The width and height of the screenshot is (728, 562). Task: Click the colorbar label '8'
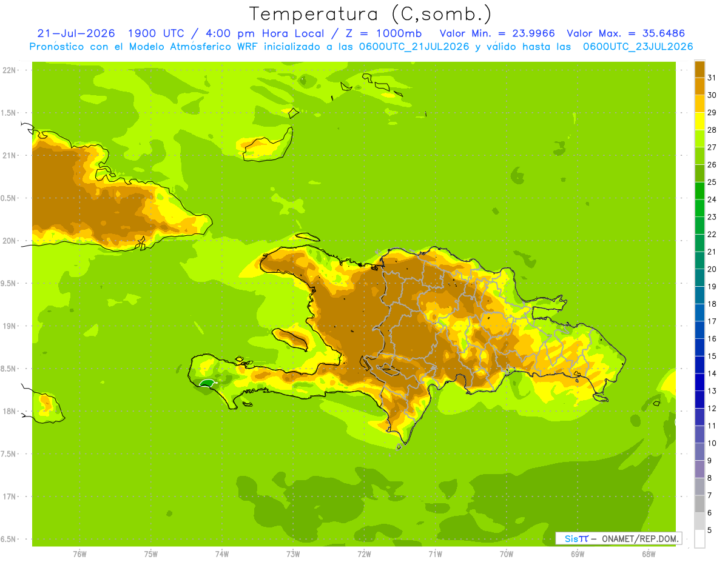(x=710, y=478)
